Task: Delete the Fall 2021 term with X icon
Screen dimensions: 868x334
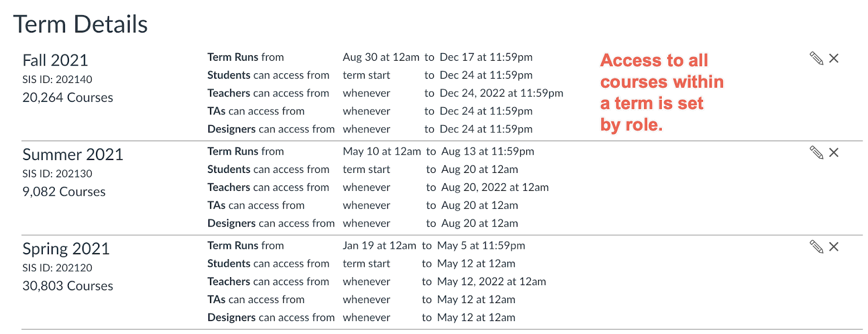Action: (x=834, y=59)
